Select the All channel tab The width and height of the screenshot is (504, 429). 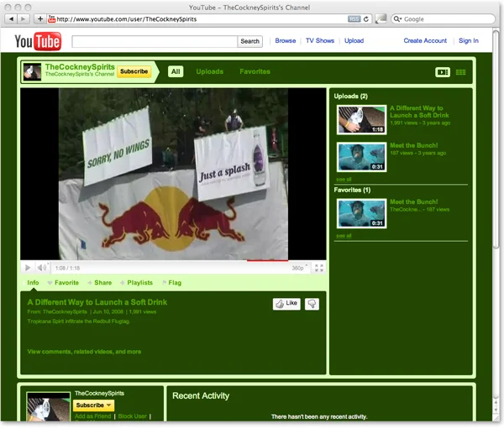pos(176,71)
